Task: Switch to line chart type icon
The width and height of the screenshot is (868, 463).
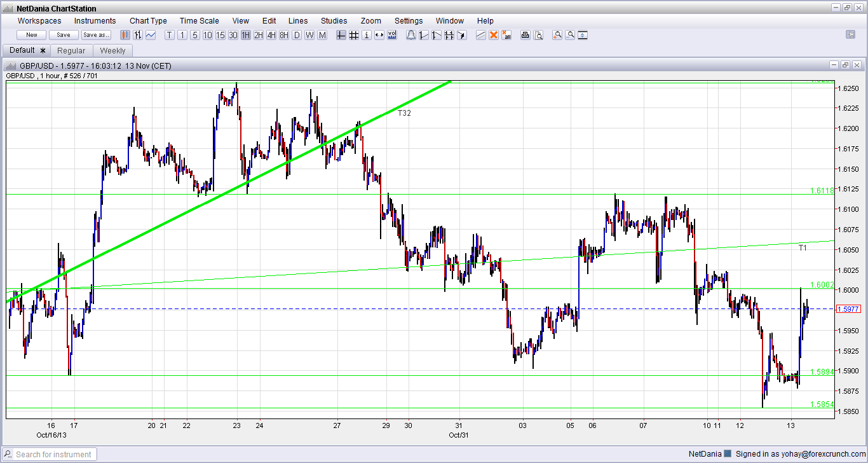Action: [151, 35]
